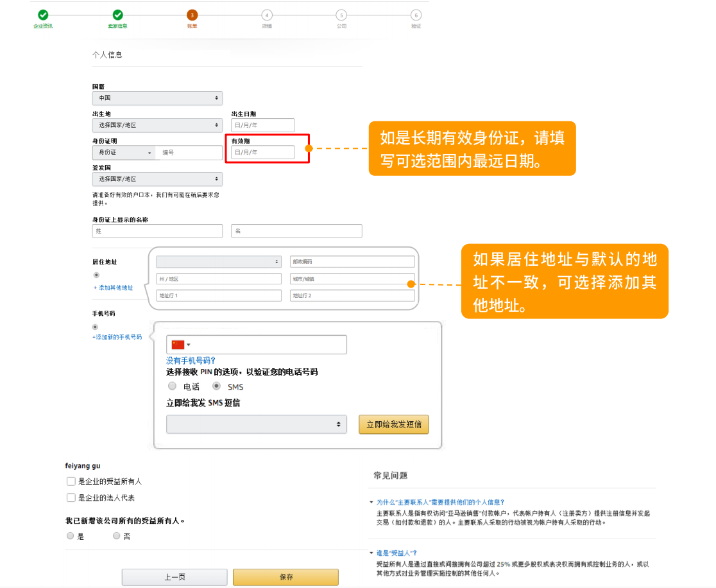Select the 居住地址 default address radio
716x588 pixels.
(96, 275)
